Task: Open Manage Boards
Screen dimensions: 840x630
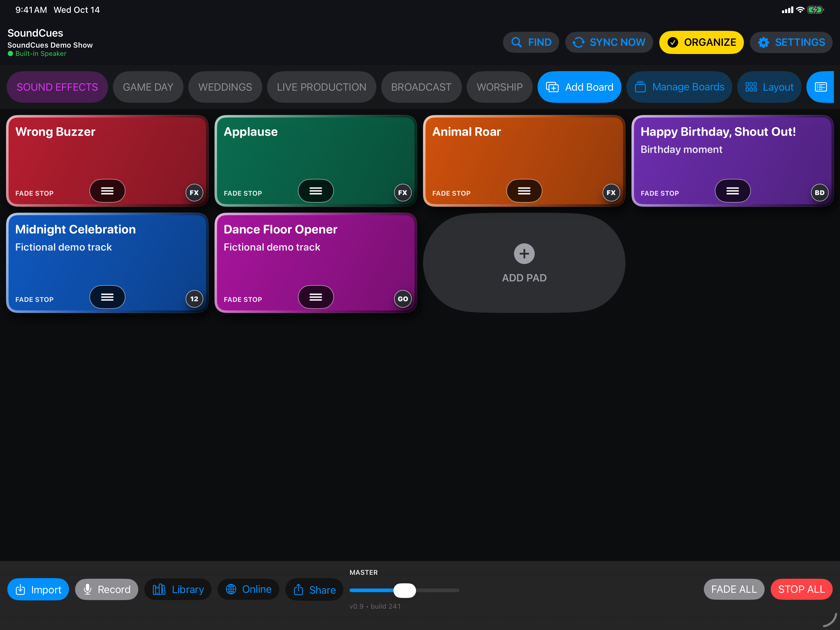Action: point(679,87)
